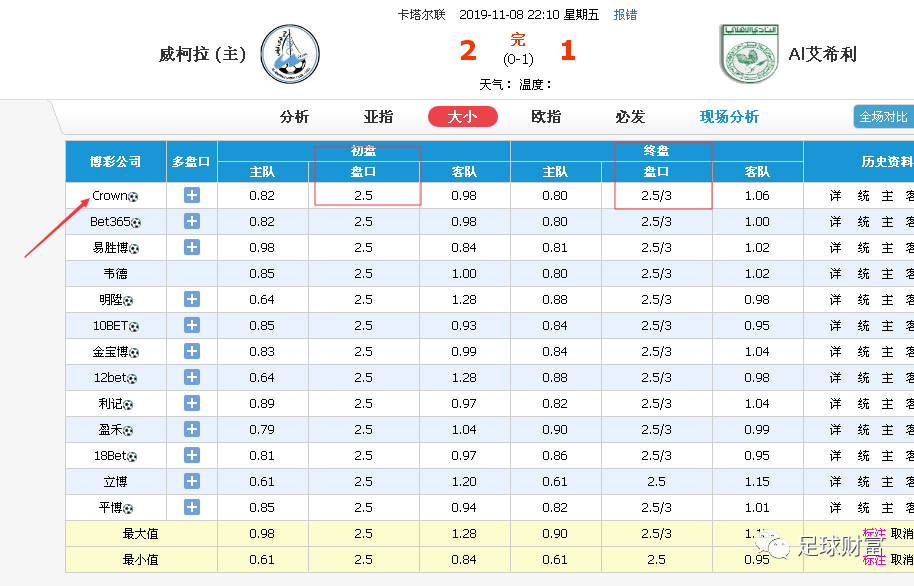Expand multi-handicap plus icon for Bet365 row

[x=192, y=221]
